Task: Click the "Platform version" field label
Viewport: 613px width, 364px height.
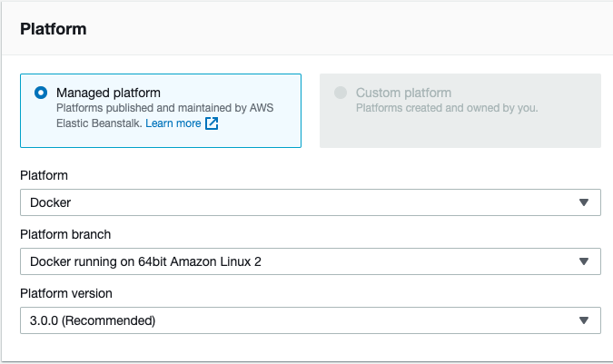Action: click(x=67, y=293)
